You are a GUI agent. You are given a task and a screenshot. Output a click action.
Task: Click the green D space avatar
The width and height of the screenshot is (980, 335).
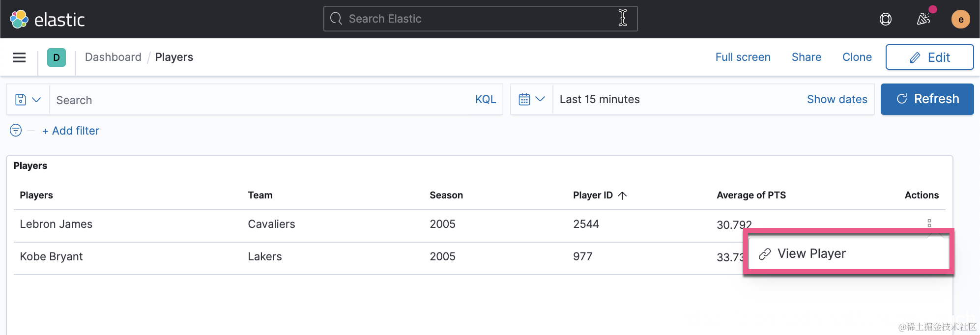pos(57,57)
